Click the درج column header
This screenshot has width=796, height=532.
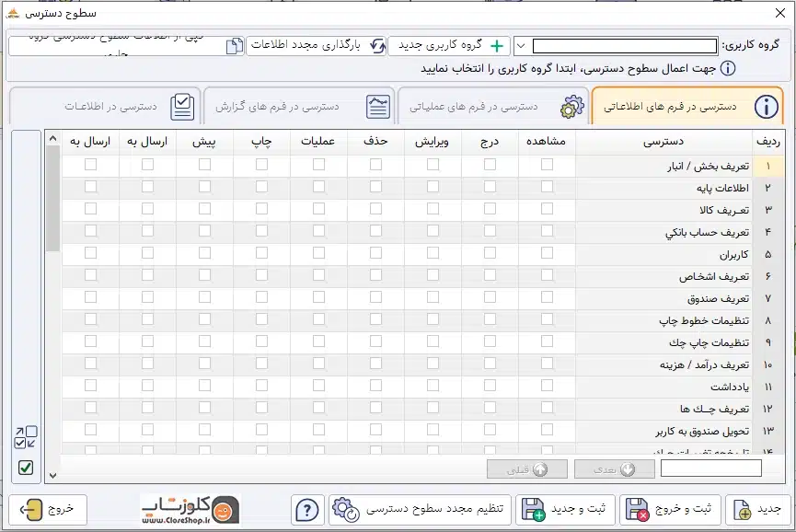[490, 141]
